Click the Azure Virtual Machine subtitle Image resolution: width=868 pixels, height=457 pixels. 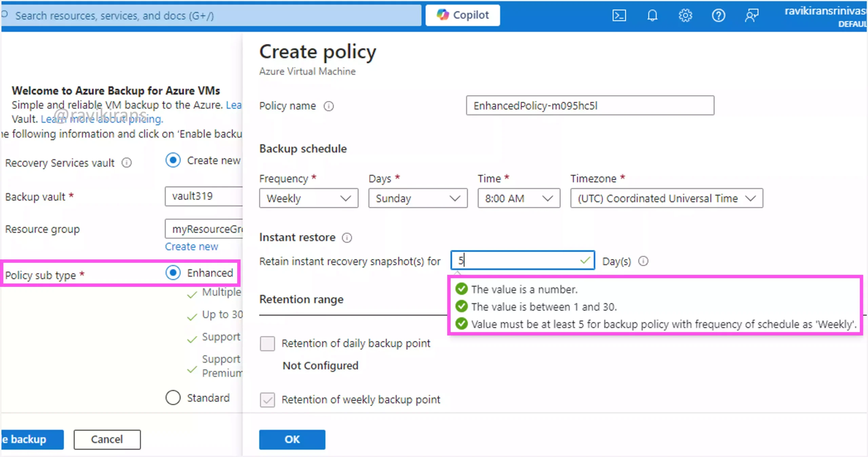[308, 71]
